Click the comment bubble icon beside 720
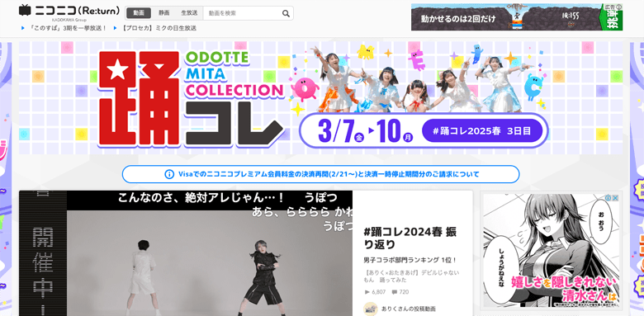Screen dimensions: 644x316 pos(395,292)
